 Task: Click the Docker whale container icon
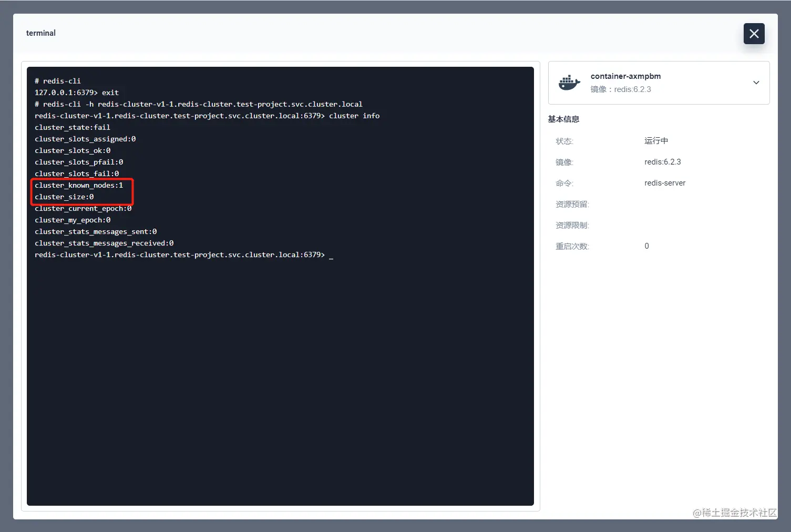coord(569,83)
